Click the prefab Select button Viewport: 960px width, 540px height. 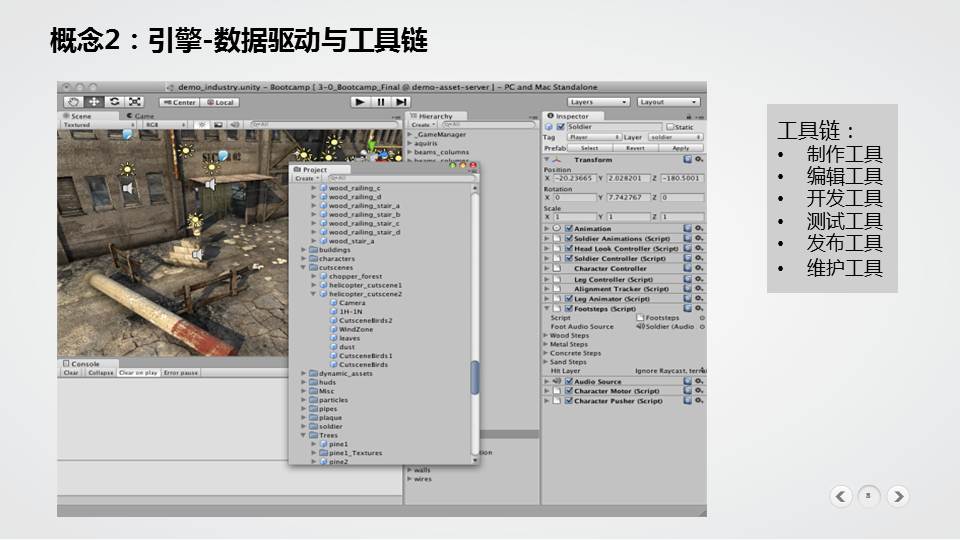tap(589, 148)
